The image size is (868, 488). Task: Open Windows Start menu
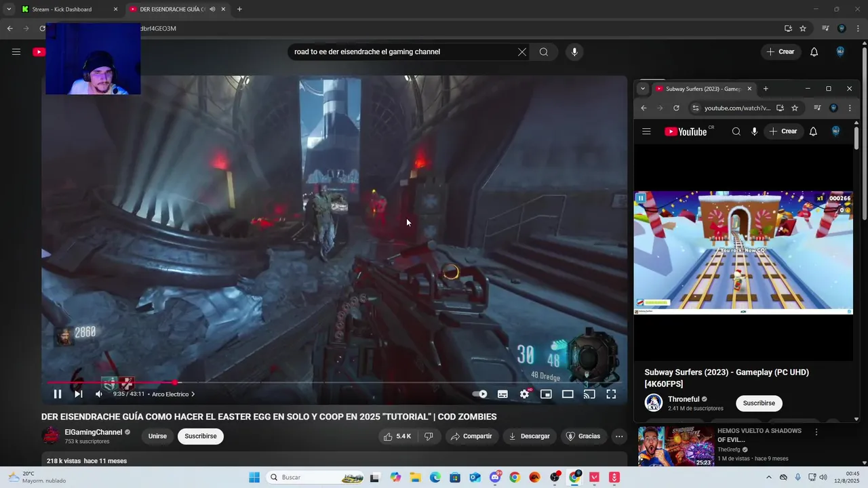pos(254,477)
